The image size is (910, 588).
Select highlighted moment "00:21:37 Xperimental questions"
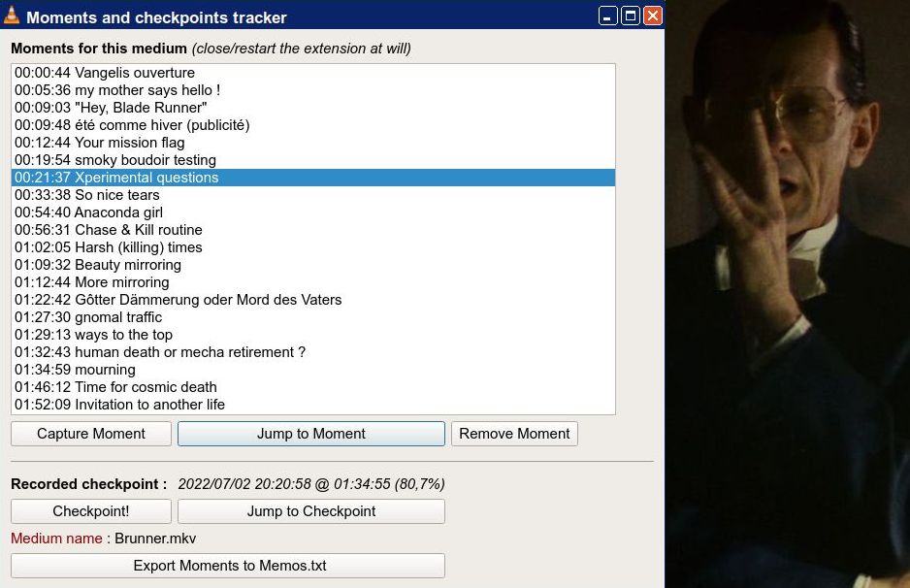tap(313, 178)
